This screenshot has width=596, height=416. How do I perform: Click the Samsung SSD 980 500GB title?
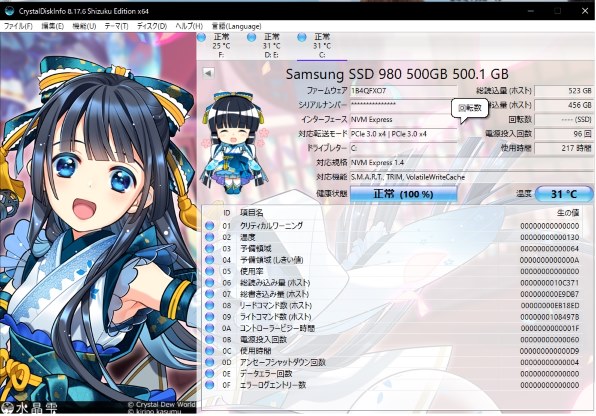tap(397, 74)
